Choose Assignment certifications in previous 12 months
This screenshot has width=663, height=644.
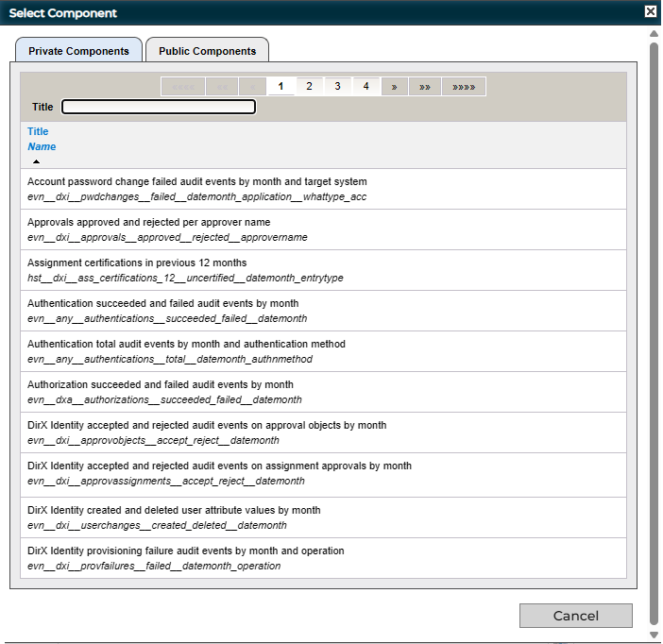coord(137,263)
